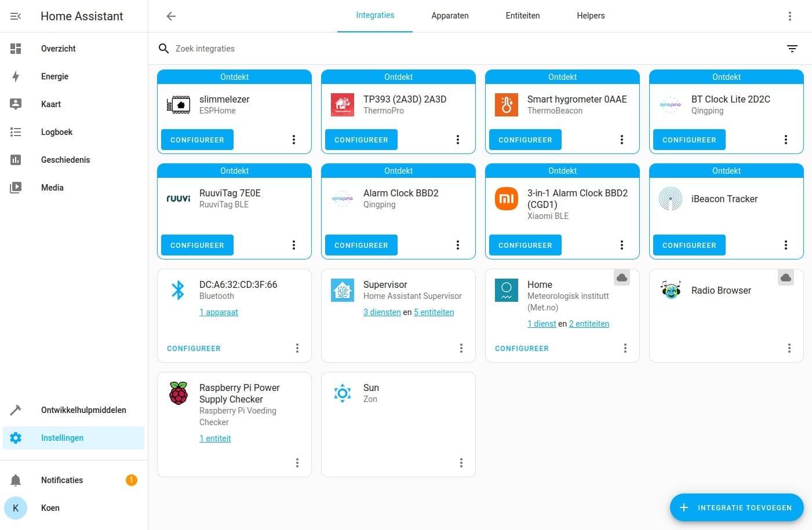
Task: Click the Kaart map icon
Action: point(16,104)
